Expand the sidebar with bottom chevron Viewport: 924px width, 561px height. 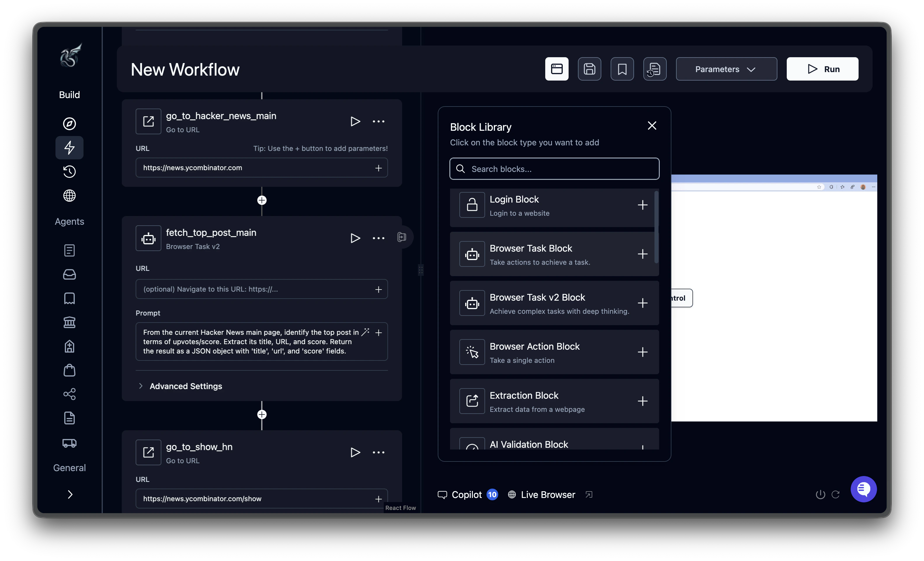click(x=70, y=495)
